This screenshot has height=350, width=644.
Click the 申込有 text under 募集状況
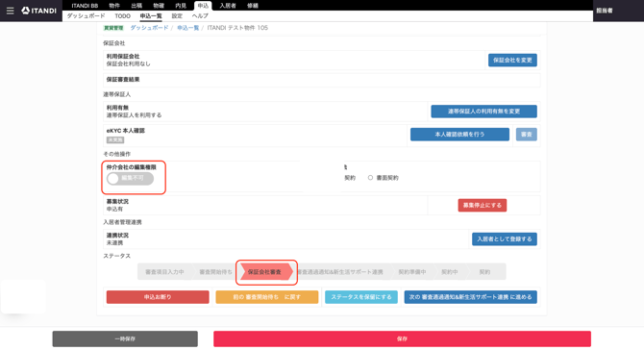click(114, 209)
